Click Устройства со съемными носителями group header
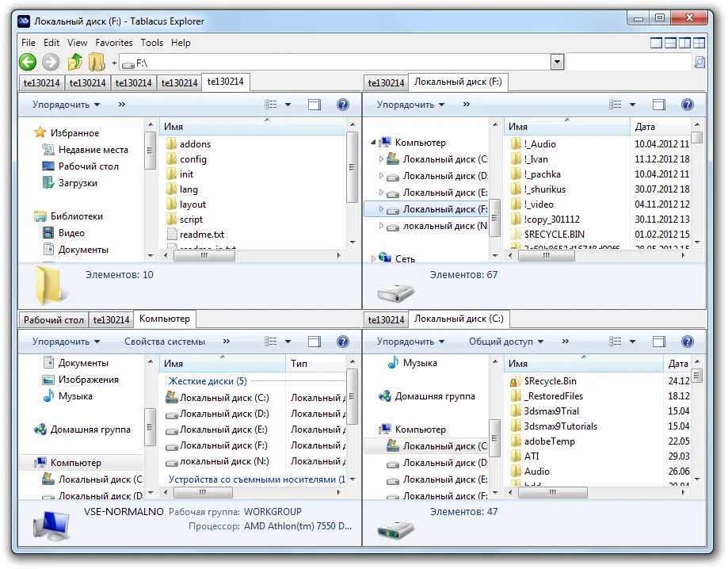The image size is (728, 569). [x=257, y=479]
